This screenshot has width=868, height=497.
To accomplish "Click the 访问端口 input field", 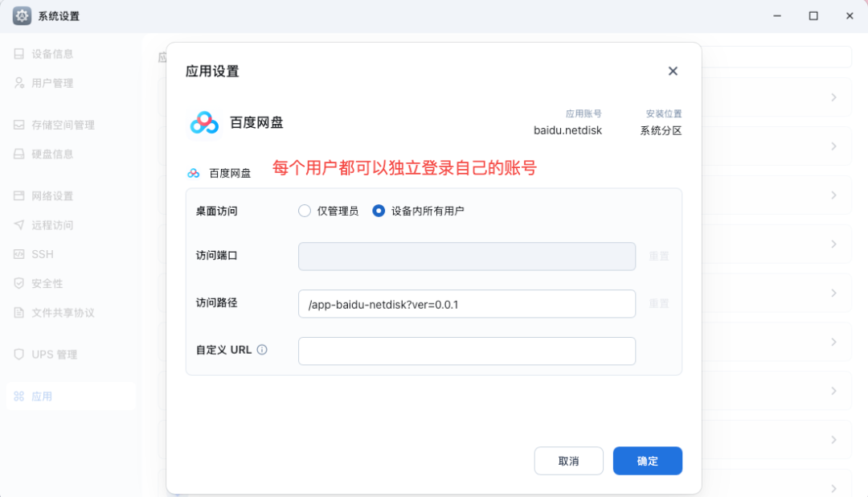I will coord(467,256).
